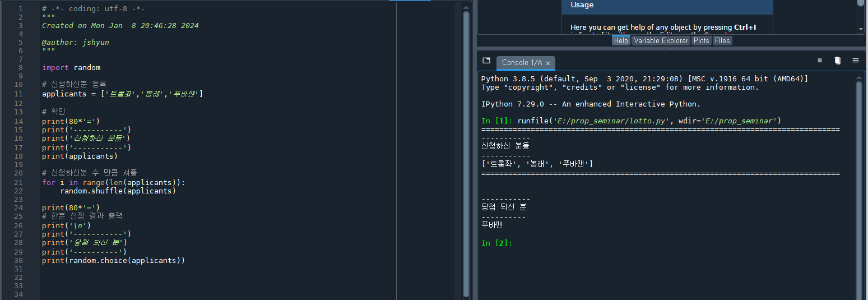Screen dimensions: 868x300
Task: Click the 'print(random.choice(applicants))' line
Action: (x=113, y=260)
